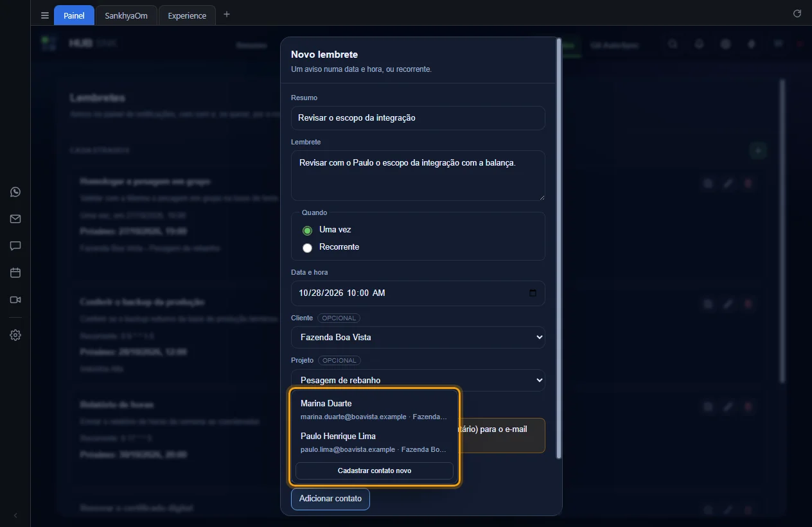Switch to the SankhyaOm tab
Viewport: 812px width, 527px height.
pyautogui.click(x=126, y=15)
